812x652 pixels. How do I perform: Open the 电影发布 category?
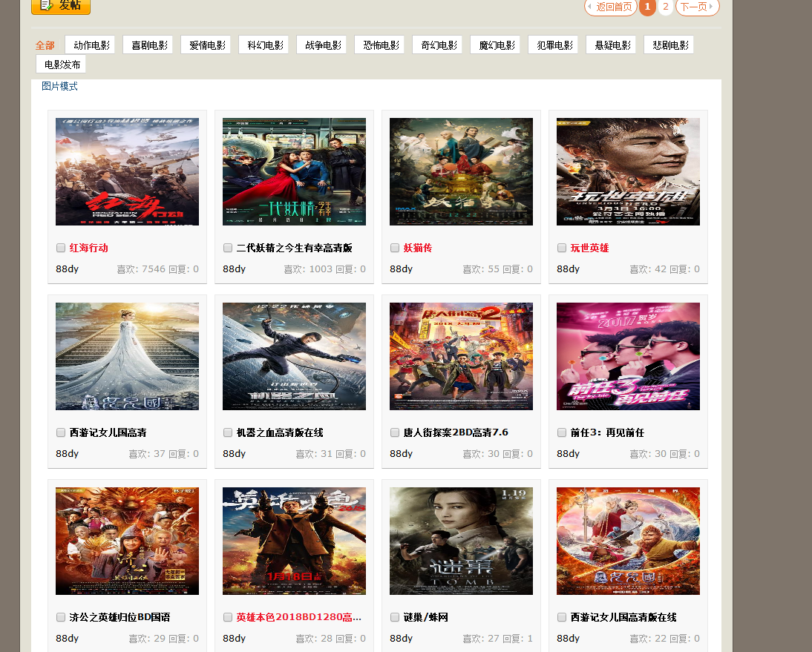61,65
